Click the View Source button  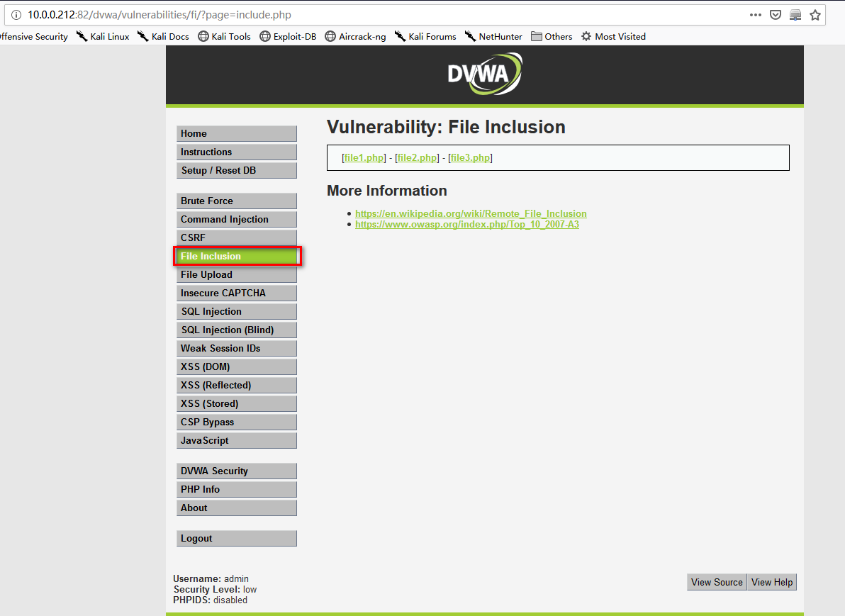(x=717, y=582)
